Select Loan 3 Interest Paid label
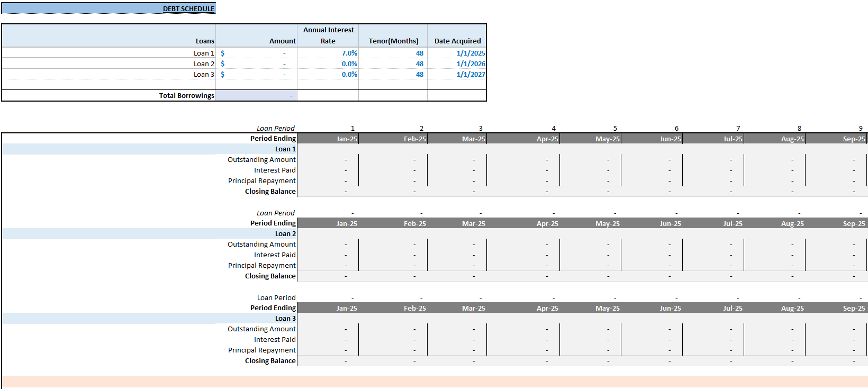The image size is (868, 389). click(275, 339)
